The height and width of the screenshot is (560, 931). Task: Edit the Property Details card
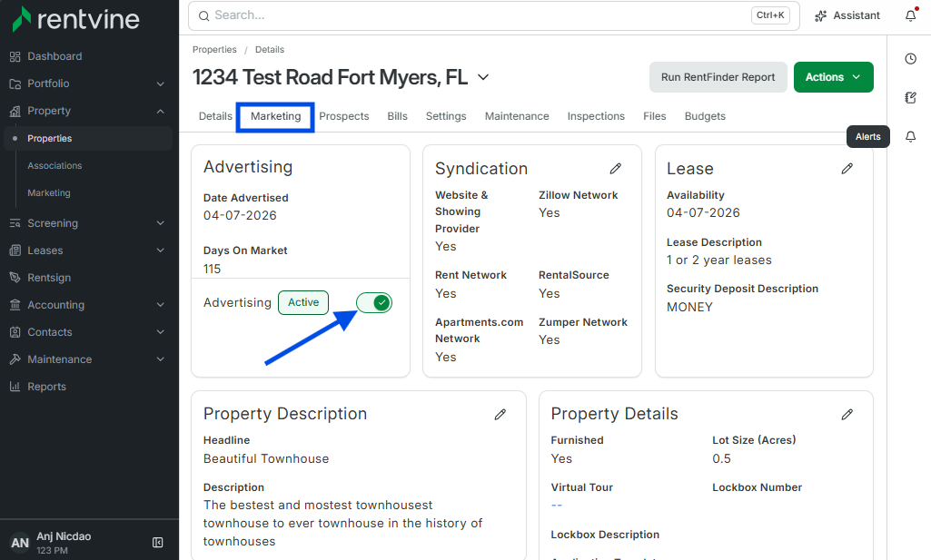(847, 414)
